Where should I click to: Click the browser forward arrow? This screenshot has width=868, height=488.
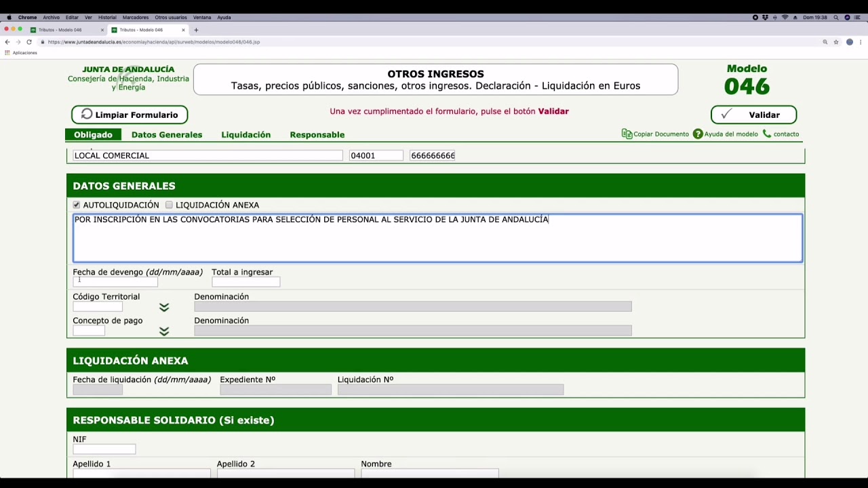[18, 42]
